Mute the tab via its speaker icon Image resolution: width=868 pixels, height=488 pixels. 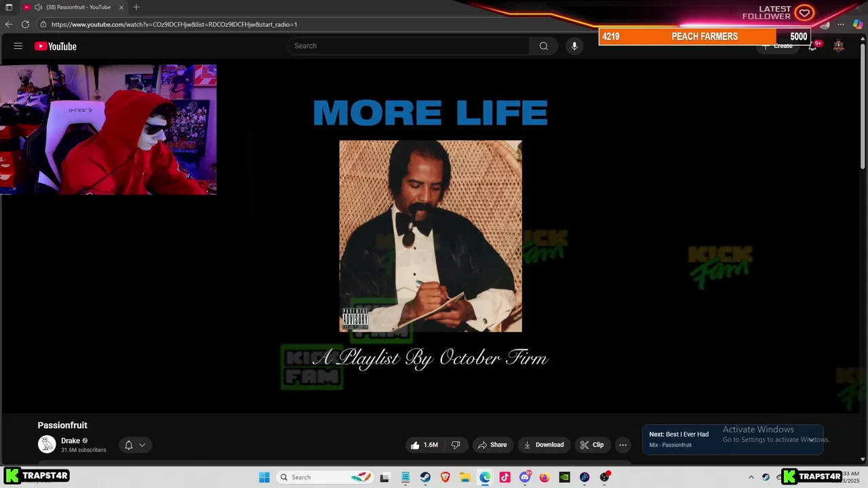point(38,7)
